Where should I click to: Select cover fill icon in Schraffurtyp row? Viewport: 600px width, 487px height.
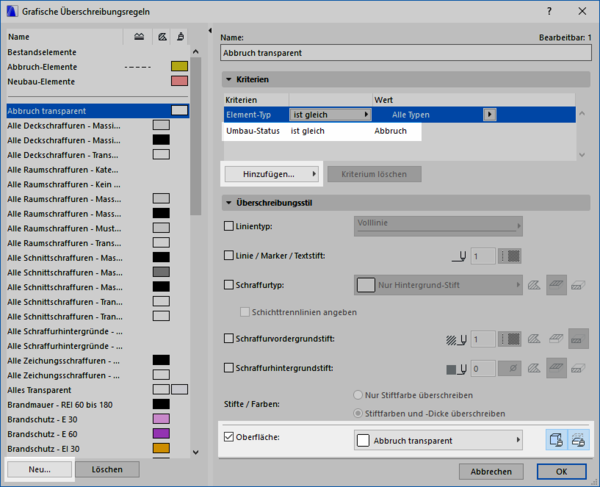click(x=556, y=285)
